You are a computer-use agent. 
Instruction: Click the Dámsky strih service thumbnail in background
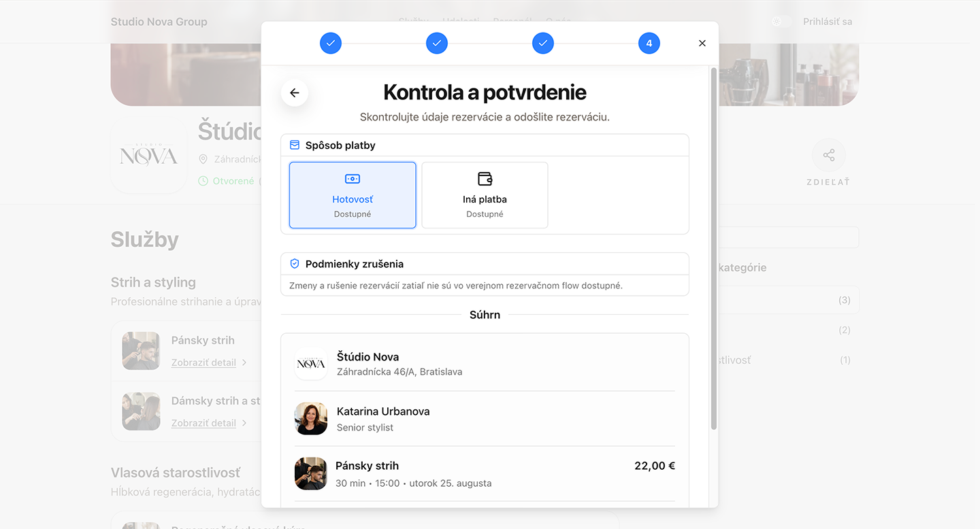pos(141,411)
